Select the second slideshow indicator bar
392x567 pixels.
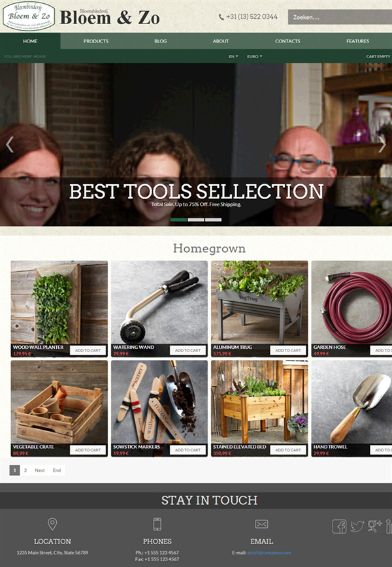pyautogui.click(x=196, y=219)
